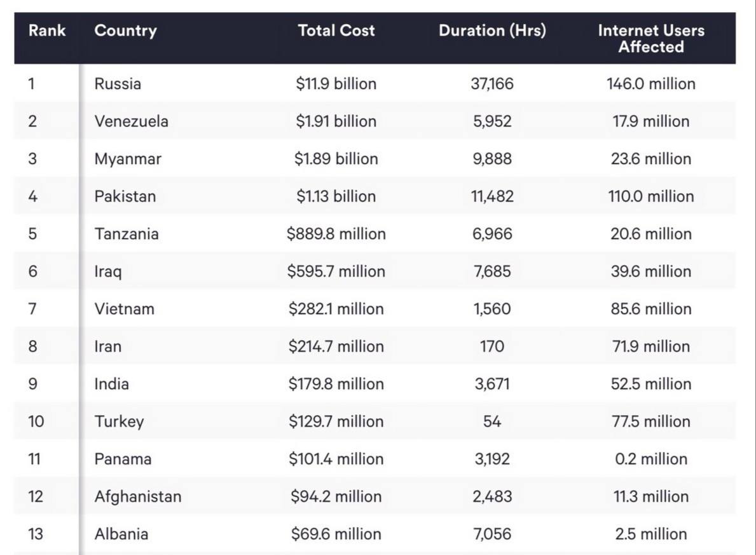The height and width of the screenshot is (555, 756).
Task: Click the Country column header
Action: click(125, 31)
